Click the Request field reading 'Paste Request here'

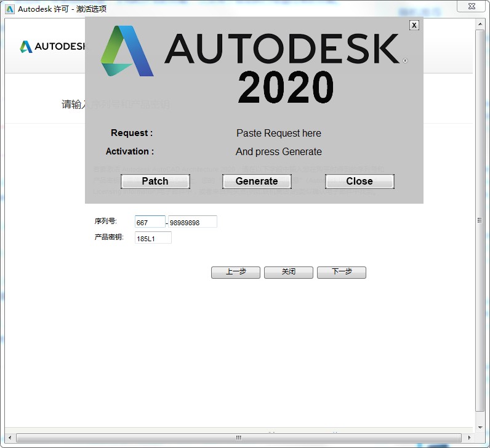click(278, 134)
